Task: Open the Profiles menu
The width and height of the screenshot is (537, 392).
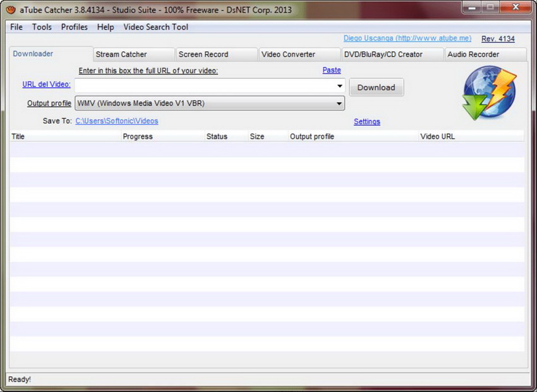Action: click(x=74, y=27)
